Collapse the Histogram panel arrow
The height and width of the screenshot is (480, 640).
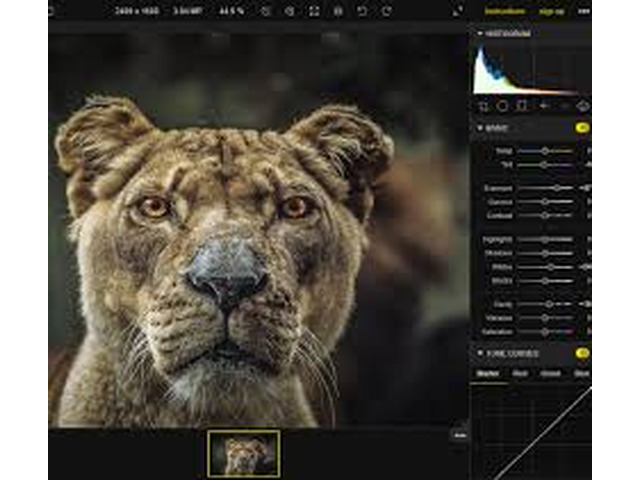click(480, 33)
